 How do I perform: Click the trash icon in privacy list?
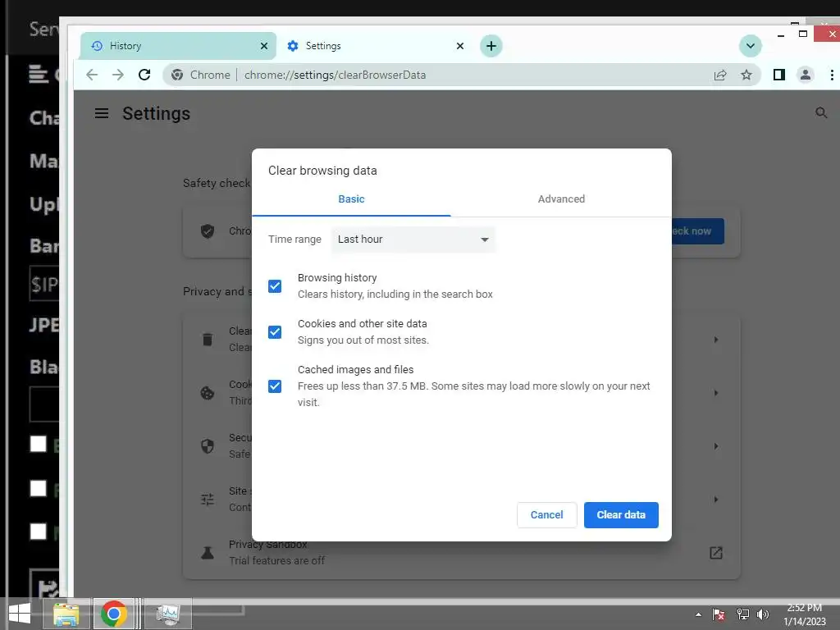208,340
